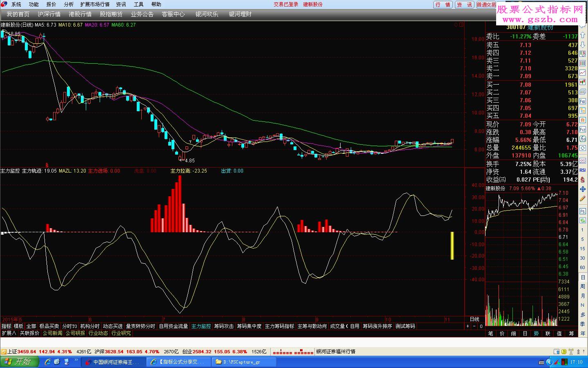Select the 1-minute period button
Image resolution: width=588 pixels, height=368 pixels.
click(x=583, y=230)
